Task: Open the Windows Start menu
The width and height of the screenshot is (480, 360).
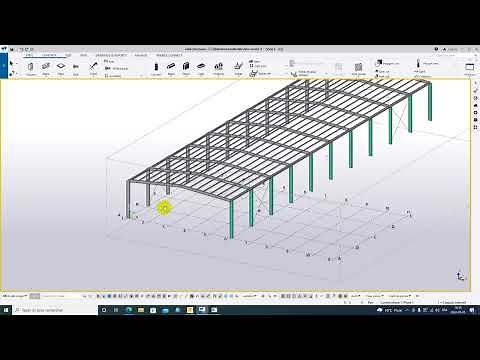Action: [6, 310]
